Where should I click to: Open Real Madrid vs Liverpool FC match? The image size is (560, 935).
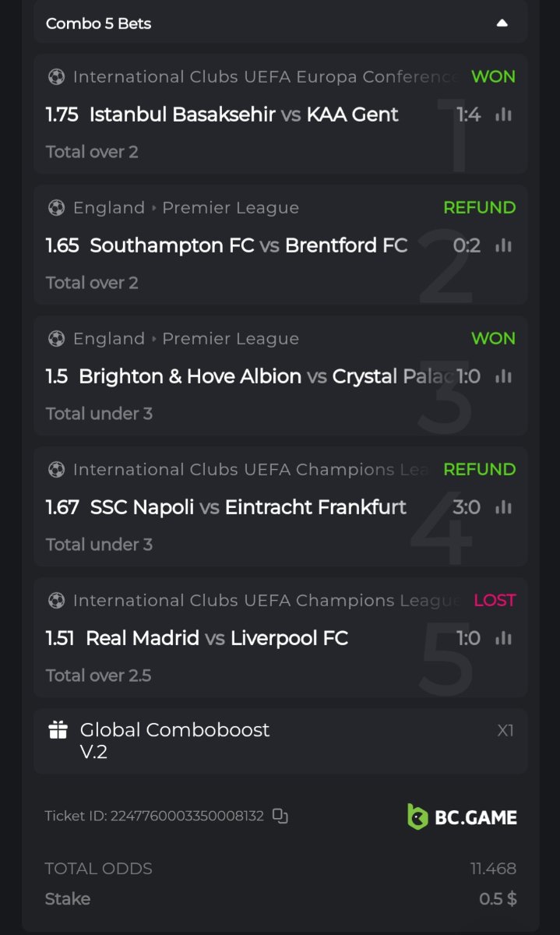pyautogui.click(x=217, y=639)
